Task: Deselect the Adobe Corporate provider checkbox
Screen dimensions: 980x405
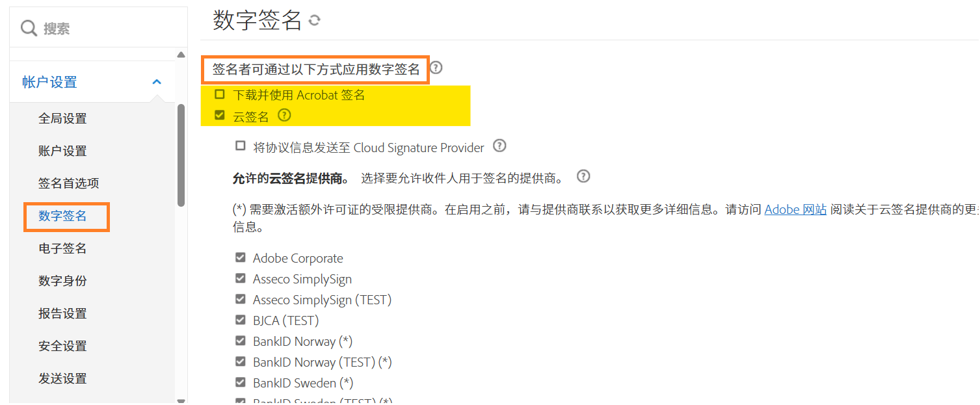Action: click(x=241, y=258)
